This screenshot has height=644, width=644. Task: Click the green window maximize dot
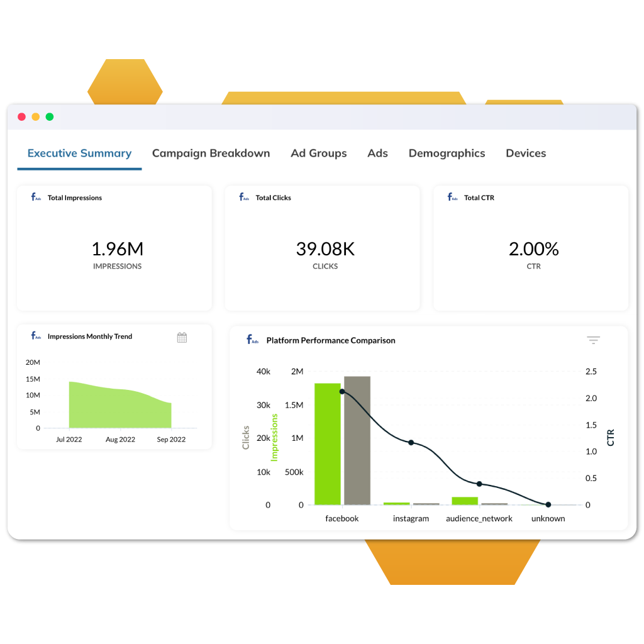[x=50, y=117]
